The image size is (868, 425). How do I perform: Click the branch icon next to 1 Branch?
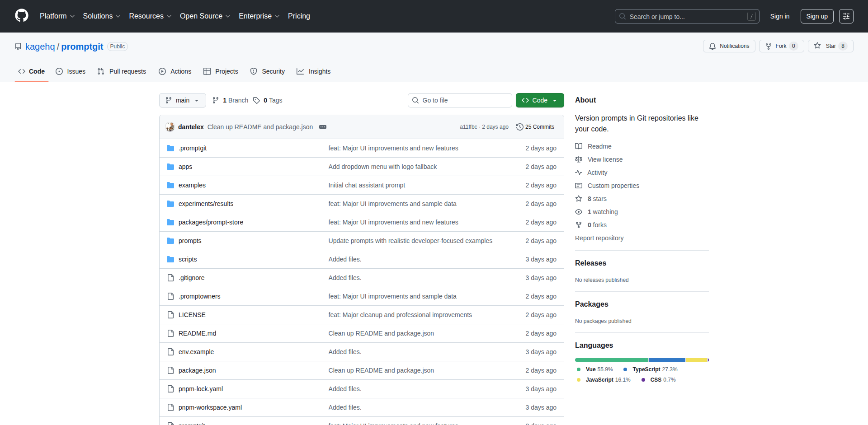coord(216,100)
